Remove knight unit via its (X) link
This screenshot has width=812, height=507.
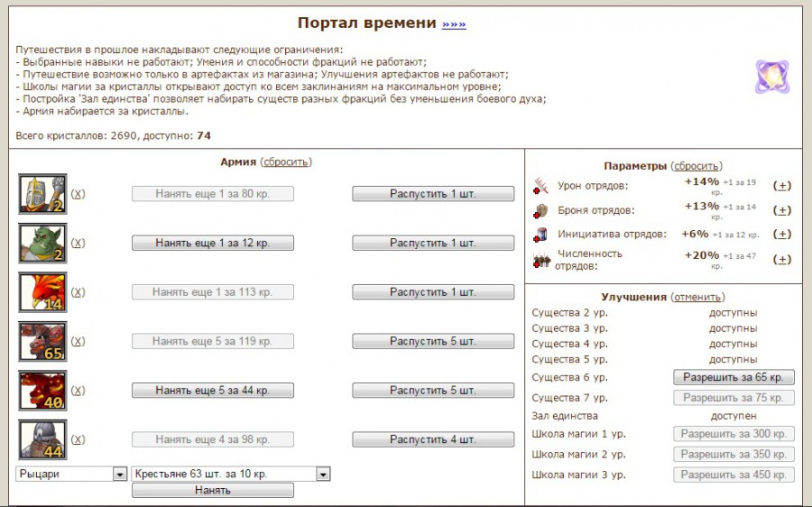[78, 194]
